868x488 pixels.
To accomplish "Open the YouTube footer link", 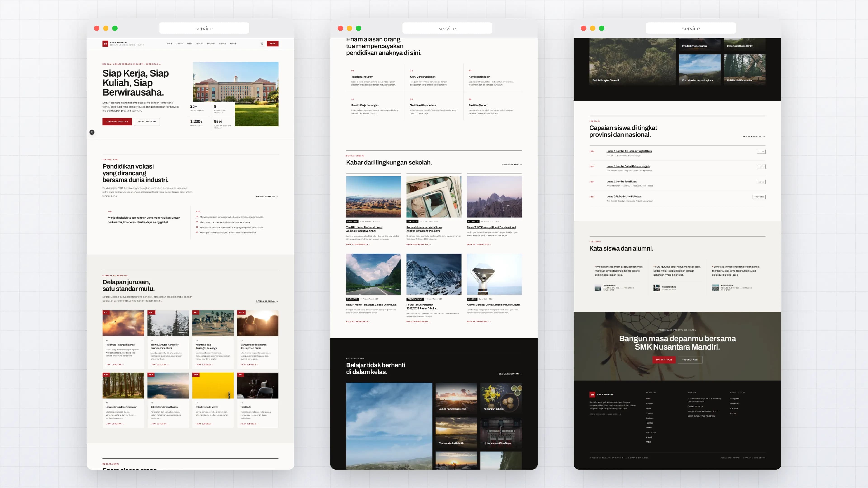I will click(x=734, y=408).
